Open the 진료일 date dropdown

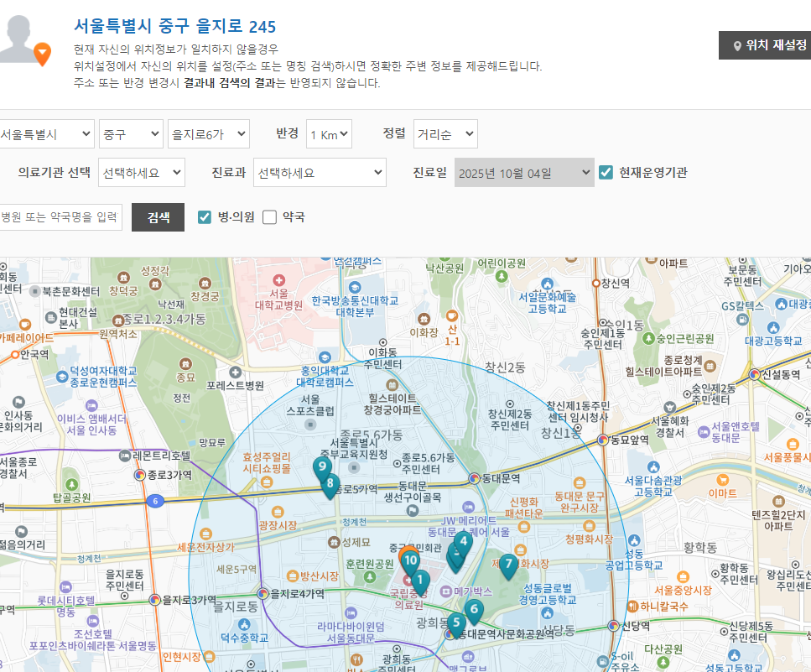pyautogui.click(x=524, y=172)
